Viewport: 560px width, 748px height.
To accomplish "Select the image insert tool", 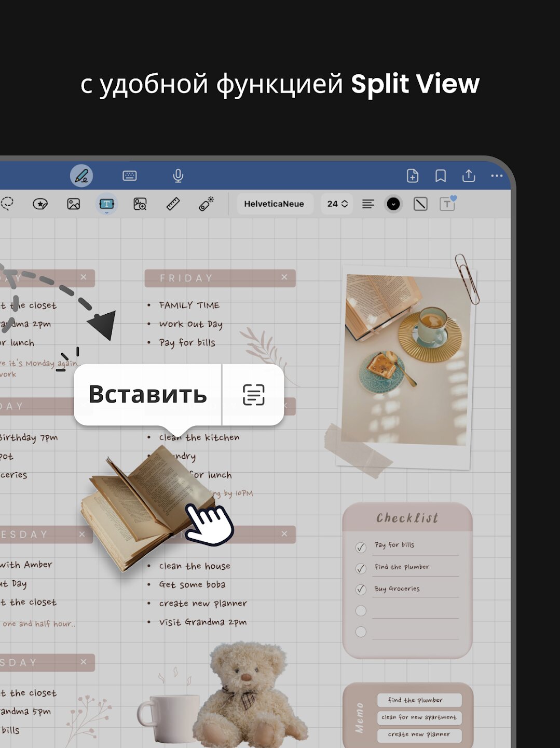I will [x=74, y=204].
